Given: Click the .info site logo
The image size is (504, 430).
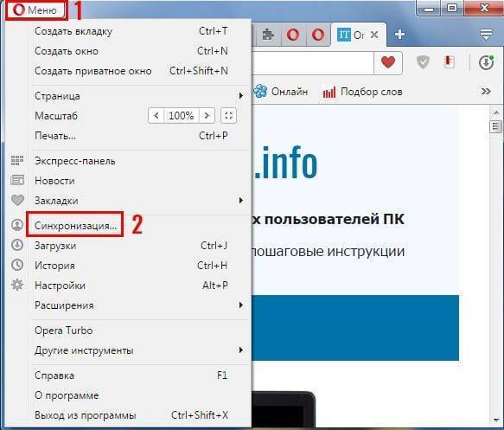Looking at the screenshot, I should click(285, 163).
